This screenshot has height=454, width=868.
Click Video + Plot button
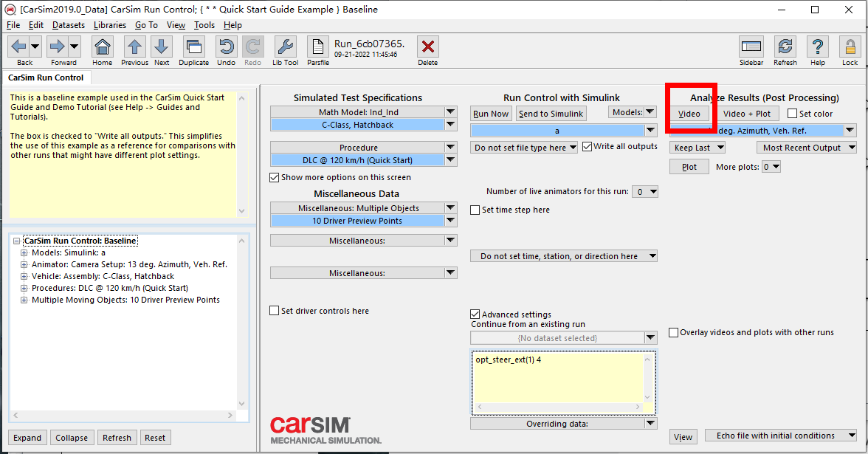(747, 114)
